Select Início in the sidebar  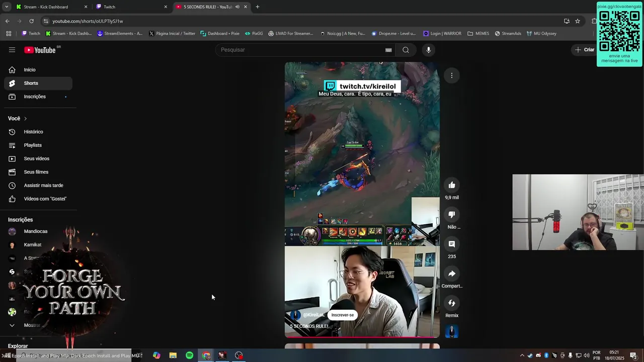pos(38,70)
